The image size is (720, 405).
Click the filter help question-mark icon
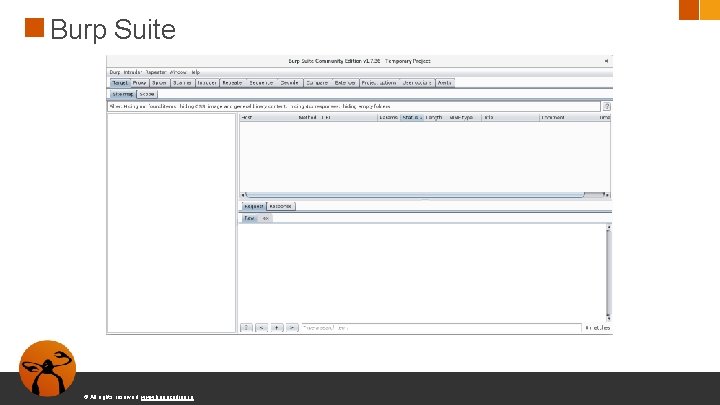[x=607, y=107]
